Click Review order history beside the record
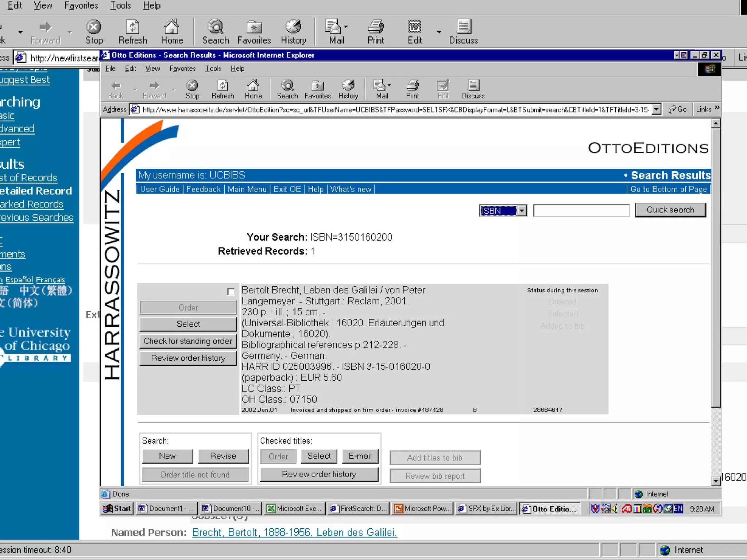 tap(188, 358)
